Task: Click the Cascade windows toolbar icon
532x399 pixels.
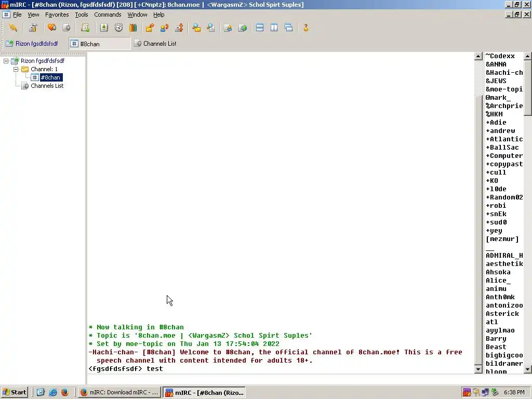Action: [x=289, y=28]
